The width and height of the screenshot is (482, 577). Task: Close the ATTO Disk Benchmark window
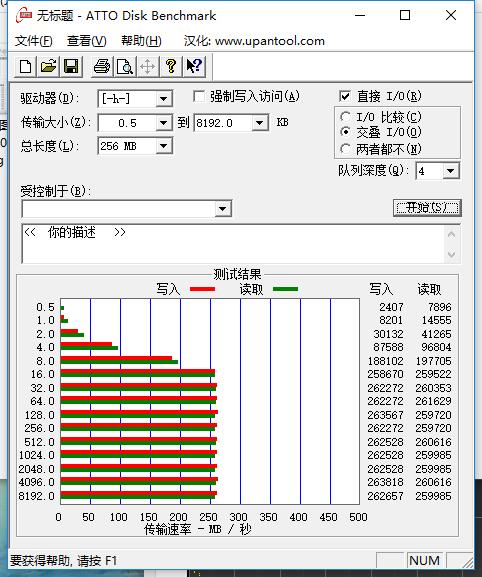tap(451, 15)
